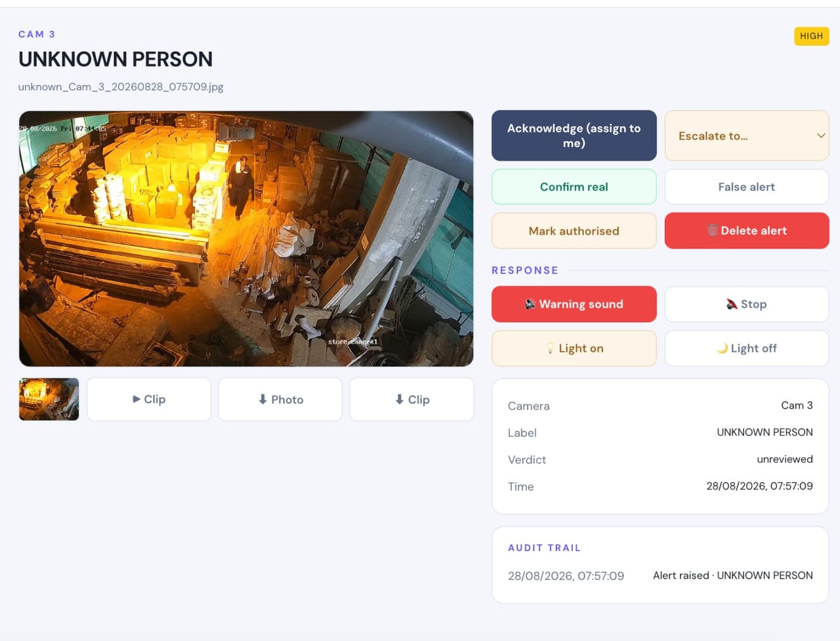840x641 pixels.
Task: Click the lightbulb icon on Light on
Action: click(x=551, y=348)
